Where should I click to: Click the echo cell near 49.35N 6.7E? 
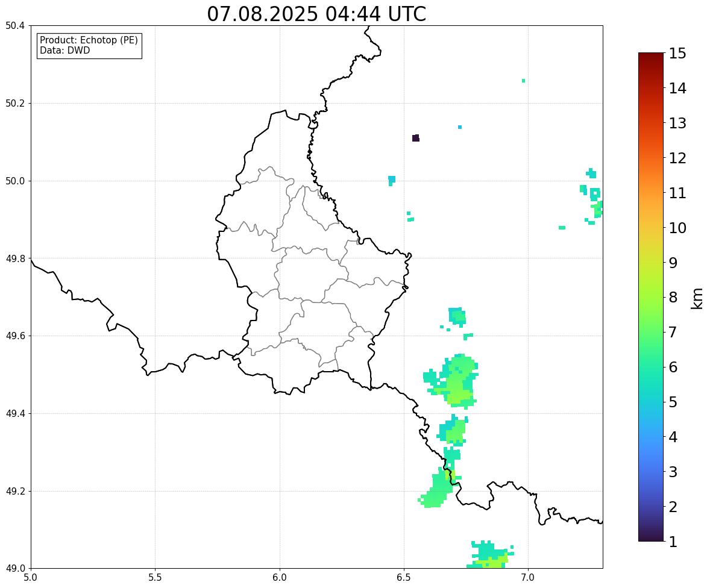pos(453,430)
